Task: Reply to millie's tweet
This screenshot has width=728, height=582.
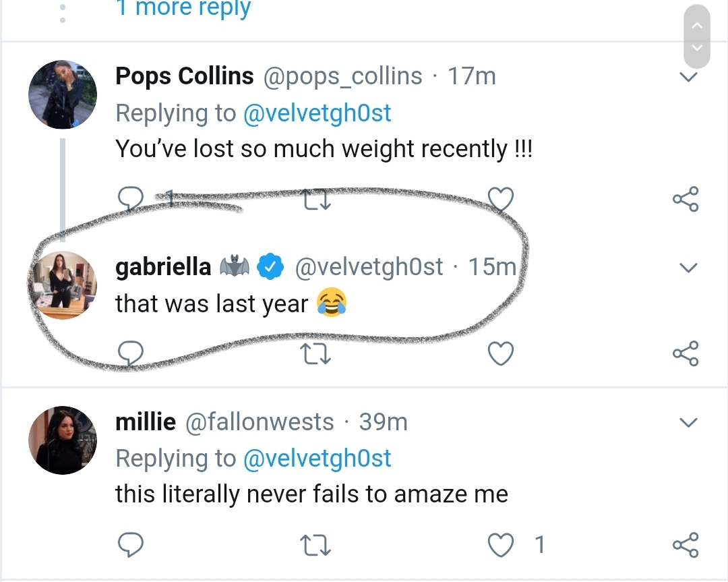Action: [x=131, y=545]
